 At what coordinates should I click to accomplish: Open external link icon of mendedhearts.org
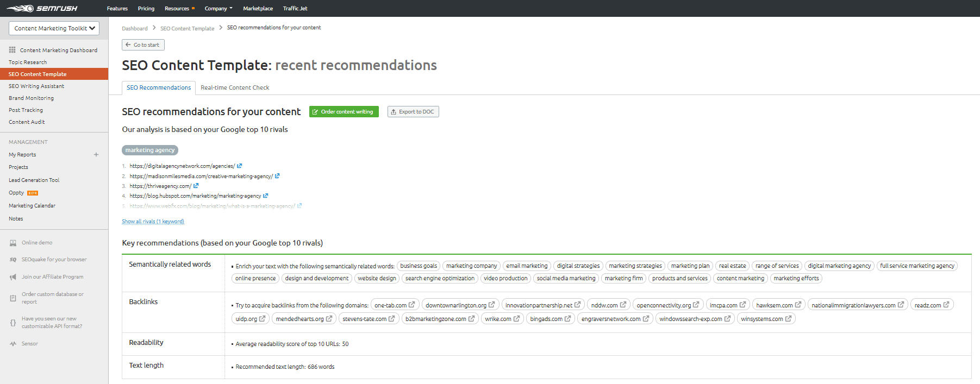point(329,318)
